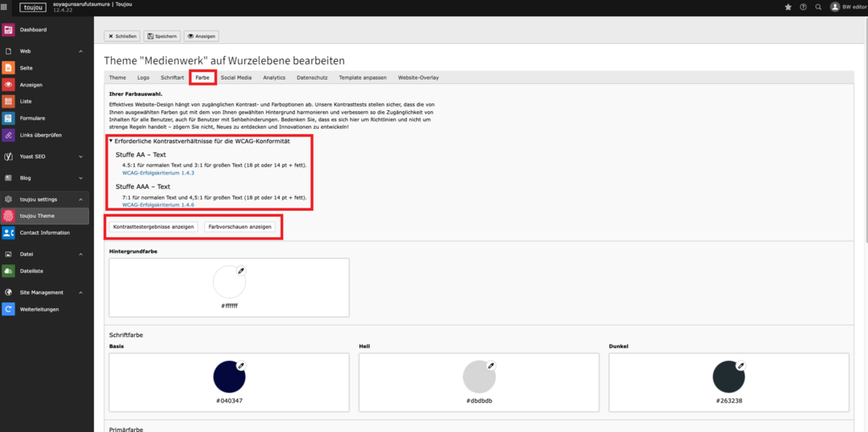This screenshot has height=432, width=868.
Task: Click Kontrasttestergebnisse anzeigen button
Action: tap(153, 227)
